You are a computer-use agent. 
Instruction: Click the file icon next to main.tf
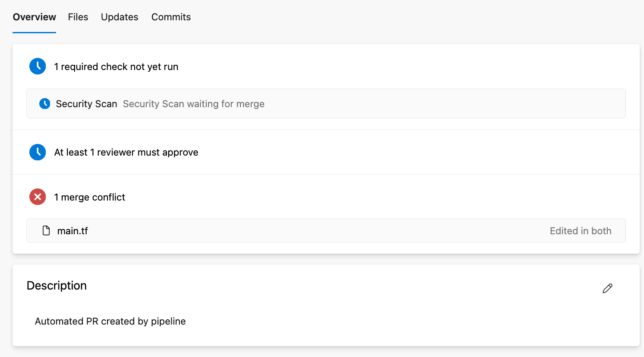point(46,231)
